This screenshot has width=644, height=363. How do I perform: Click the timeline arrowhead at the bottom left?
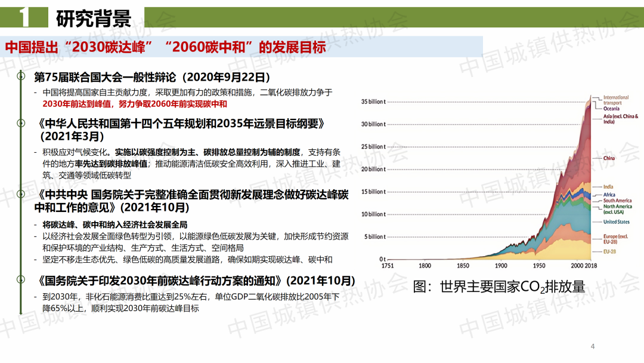21,310
